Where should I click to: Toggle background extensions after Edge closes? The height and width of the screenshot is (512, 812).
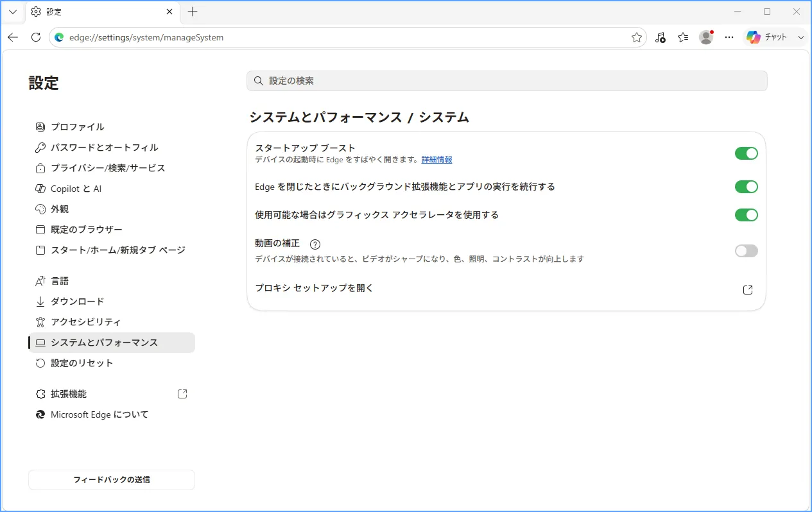point(747,187)
